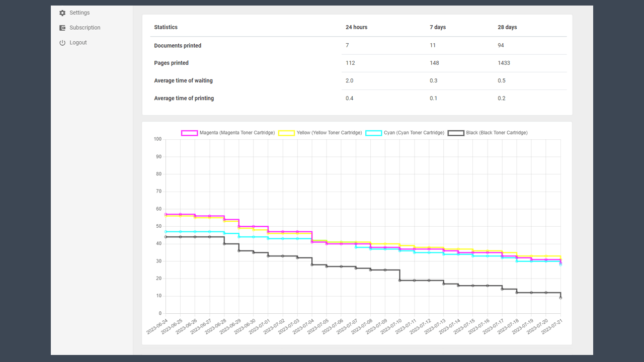Click the cyan data point at 2023-06-24
This screenshot has width=644, height=362.
(166, 232)
